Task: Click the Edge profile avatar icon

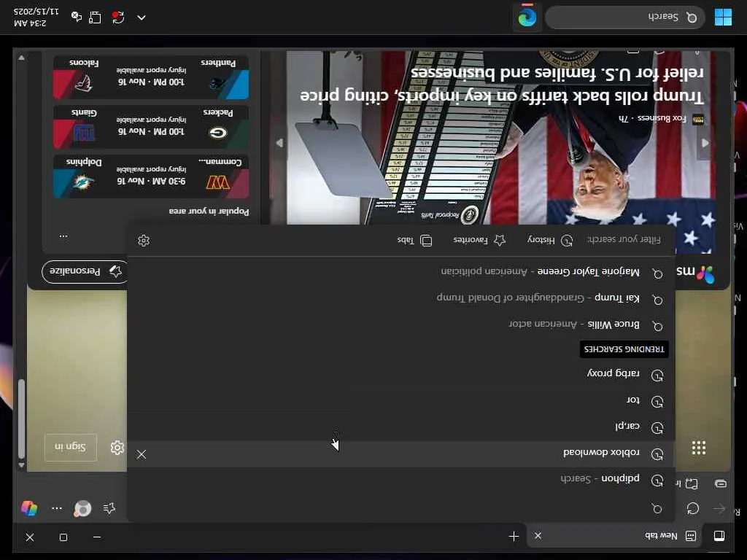Action: tap(82, 508)
